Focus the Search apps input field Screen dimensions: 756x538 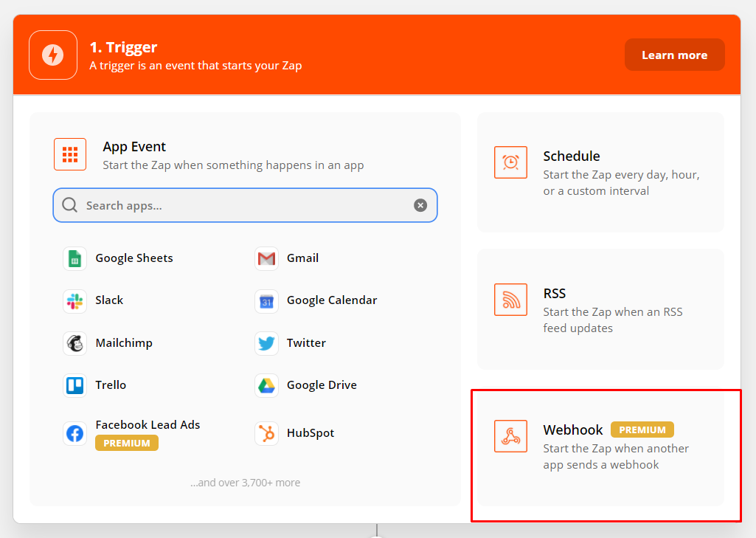[245, 205]
